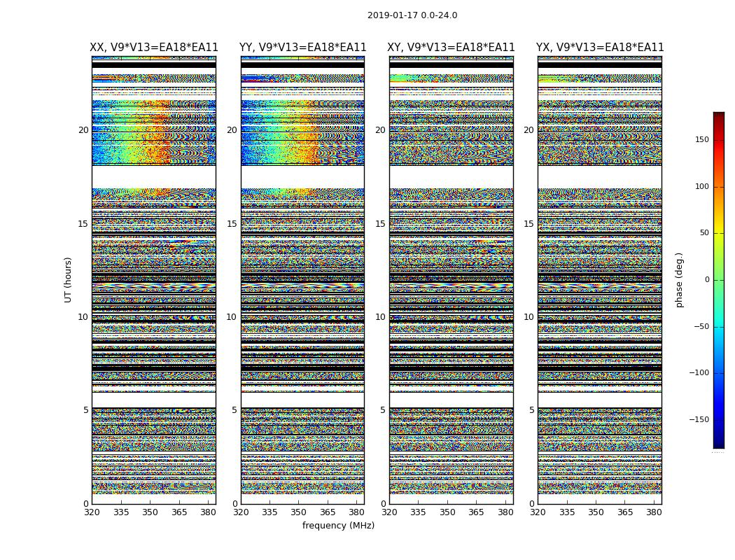Click the 15 hour tick of XX panel

[x=83, y=223]
